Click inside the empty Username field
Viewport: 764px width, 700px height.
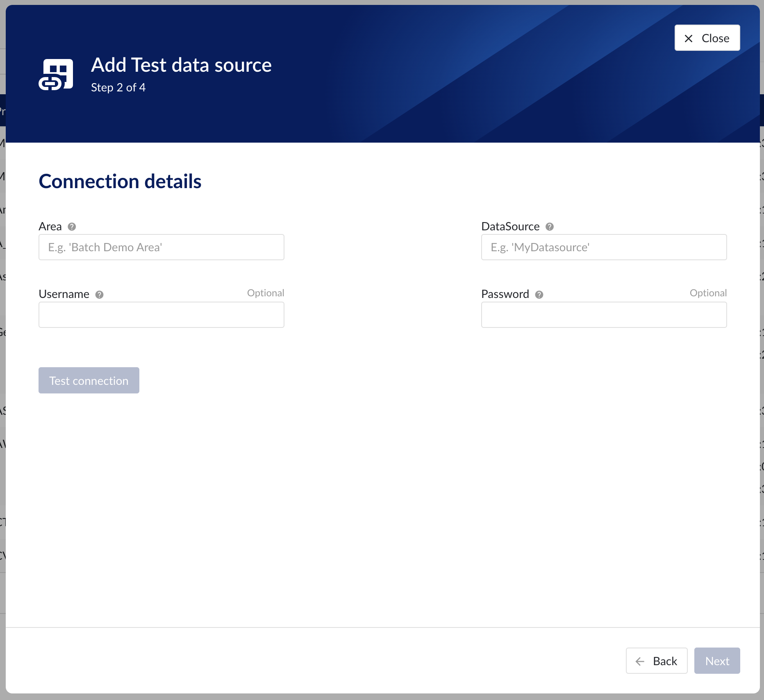[x=161, y=315]
